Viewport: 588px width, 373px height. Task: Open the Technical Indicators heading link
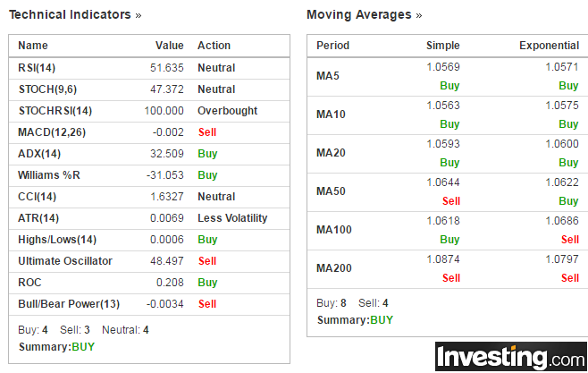70,14
